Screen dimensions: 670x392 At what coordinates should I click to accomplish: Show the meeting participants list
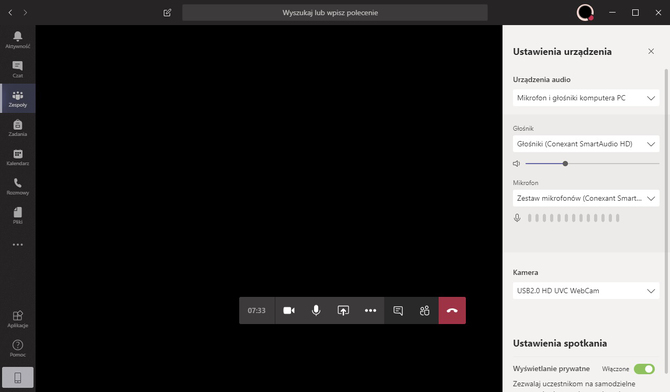pos(425,310)
